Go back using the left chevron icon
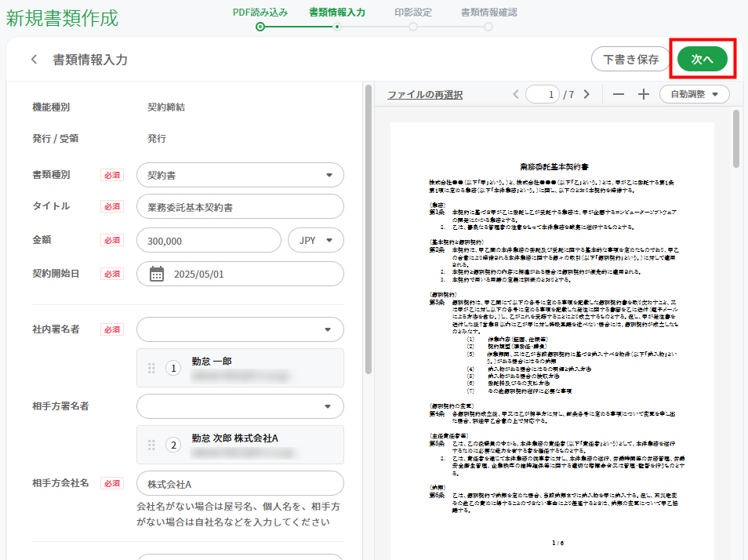748x560 pixels. coord(34,60)
